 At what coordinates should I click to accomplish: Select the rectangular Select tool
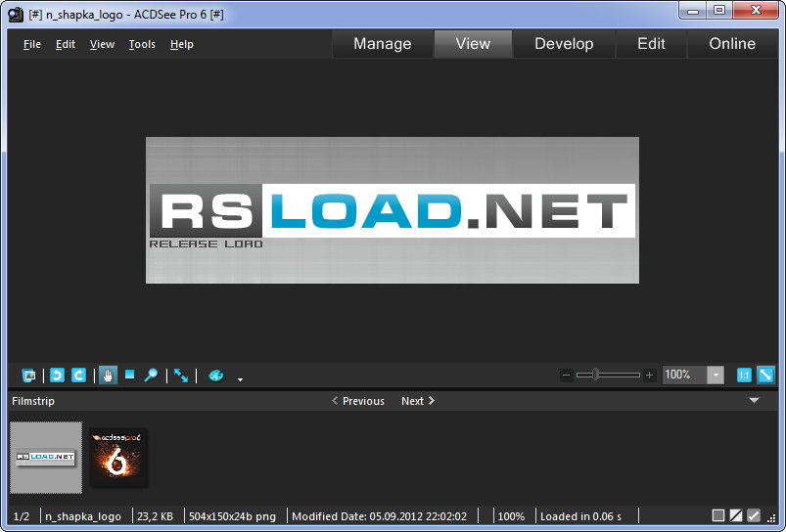pyautogui.click(x=129, y=376)
